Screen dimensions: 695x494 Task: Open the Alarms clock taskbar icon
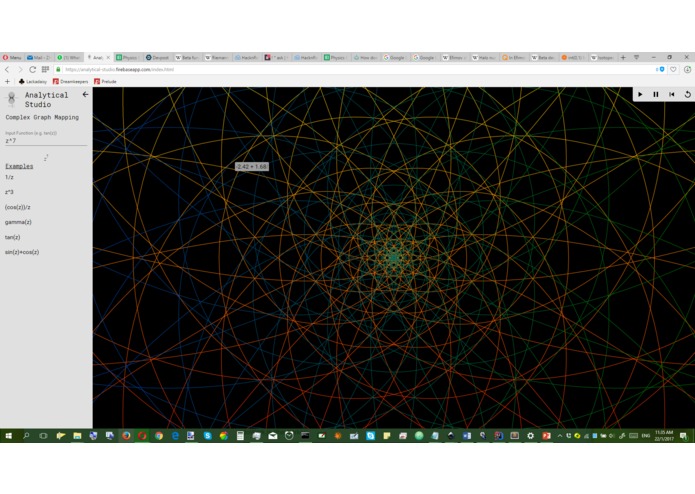tap(289, 436)
